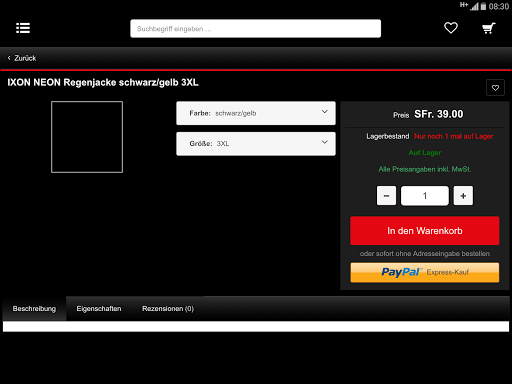The width and height of the screenshot is (512, 384).
Task: Click the Zurück back link text
Action: coord(25,58)
